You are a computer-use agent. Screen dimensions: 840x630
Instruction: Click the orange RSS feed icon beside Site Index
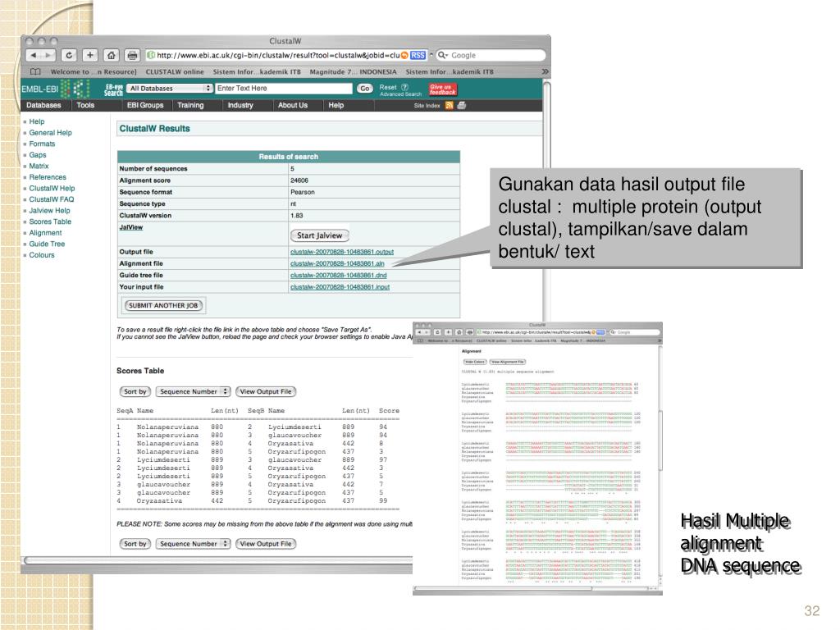pos(449,106)
